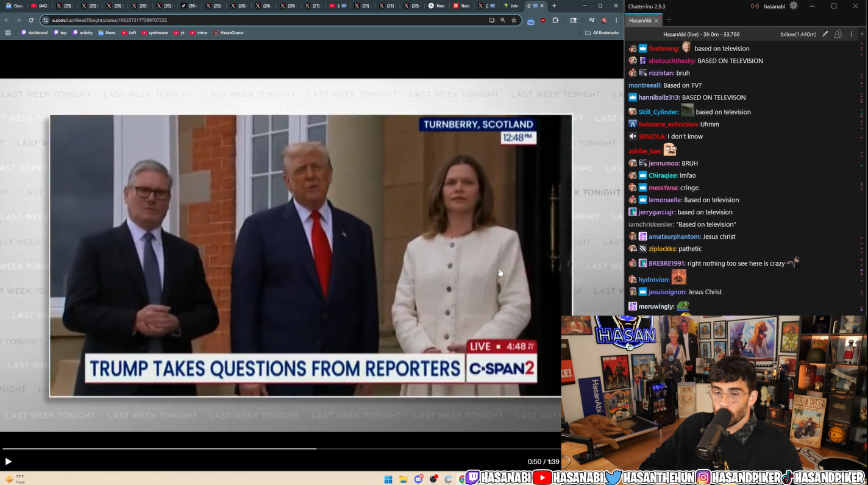Screen dimensions: 868x485
Task: Click username ashibe_bae in chat
Action: point(645,151)
